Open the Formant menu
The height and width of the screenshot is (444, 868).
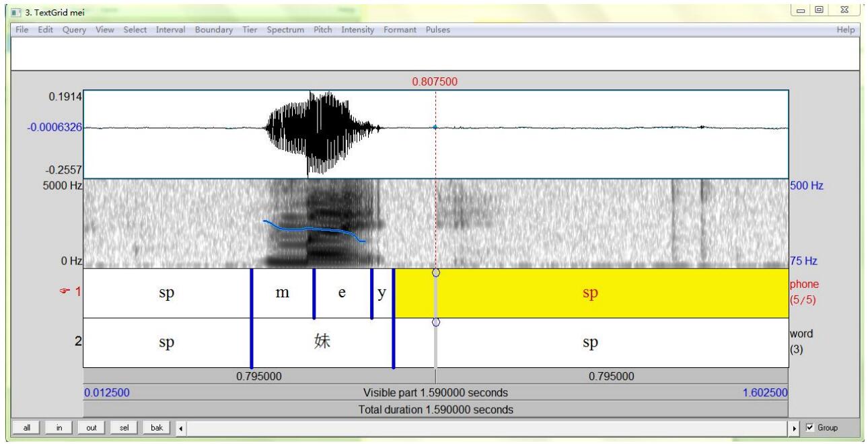click(x=400, y=30)
